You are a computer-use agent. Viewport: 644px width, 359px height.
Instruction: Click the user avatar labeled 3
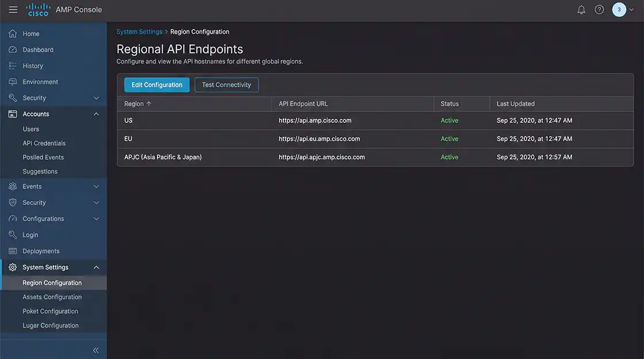pyautogui.click(x=619, y=10)
